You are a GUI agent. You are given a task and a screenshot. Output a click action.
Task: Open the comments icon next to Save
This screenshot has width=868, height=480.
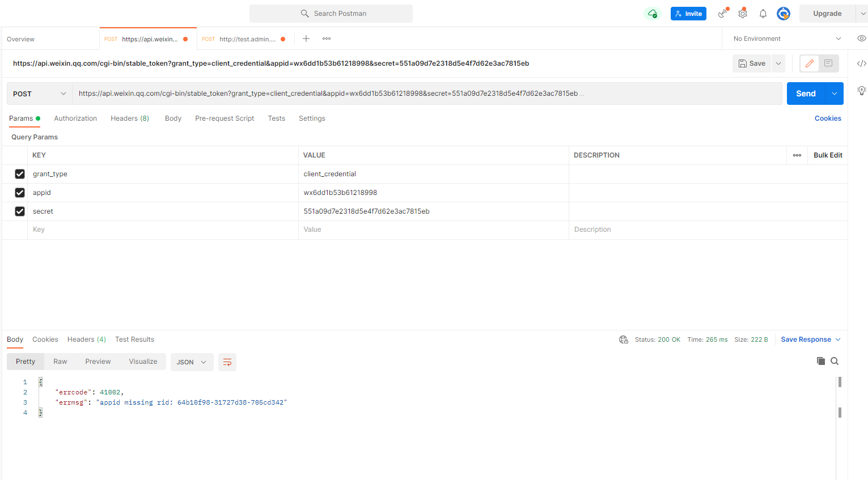point(828,63)
